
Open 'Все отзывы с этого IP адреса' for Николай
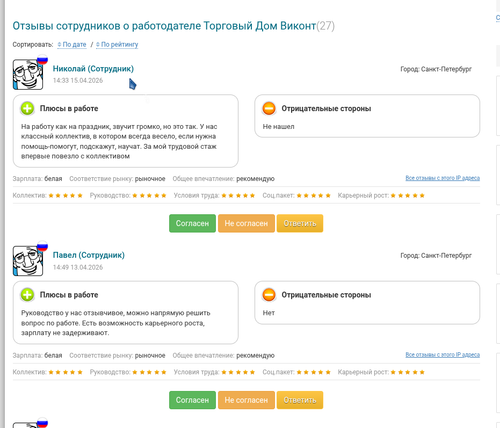443,178
